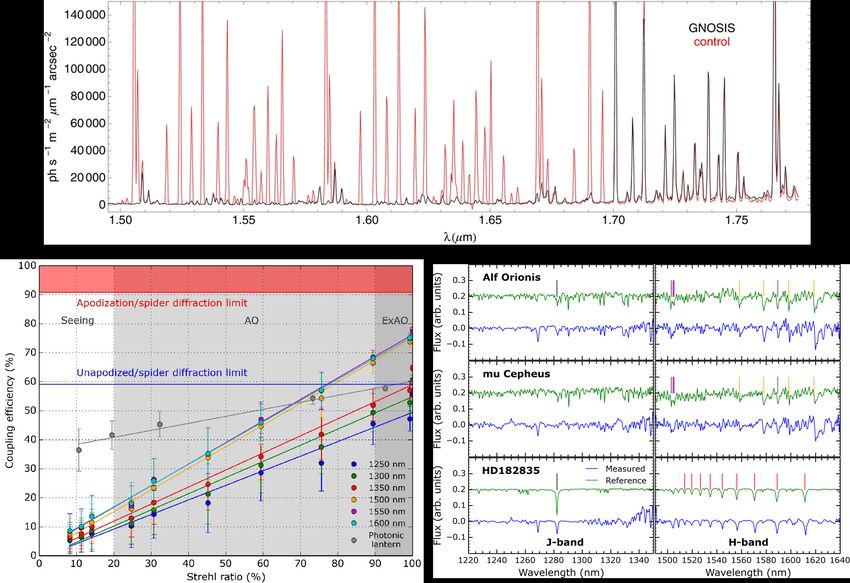
Task: Select the 1600 nm cyan legend marker
Action: [x=354, y=523]
